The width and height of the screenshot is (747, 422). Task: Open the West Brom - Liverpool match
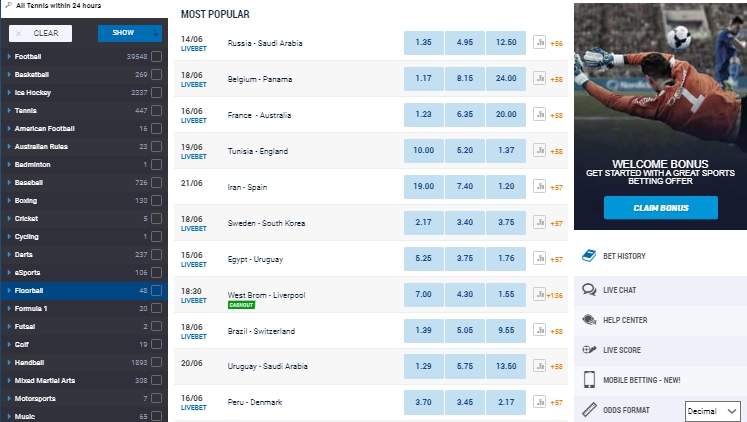point(267,295)
